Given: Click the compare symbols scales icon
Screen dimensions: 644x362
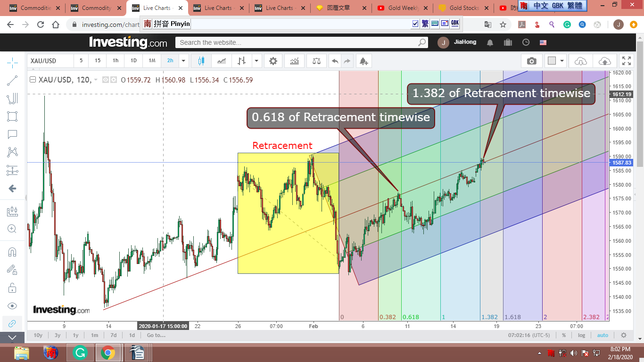Looking at the screenshot, I should (316, 61).
